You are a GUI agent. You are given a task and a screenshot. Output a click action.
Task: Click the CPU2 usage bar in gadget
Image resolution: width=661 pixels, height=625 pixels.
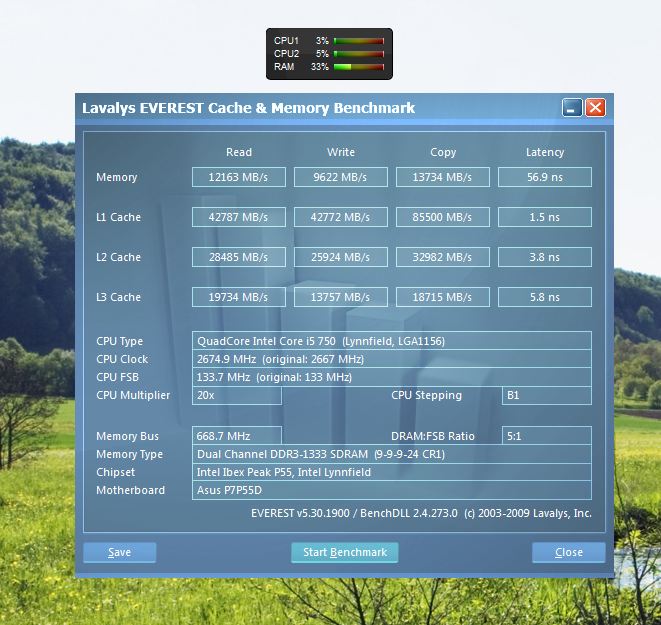(359, 54)
